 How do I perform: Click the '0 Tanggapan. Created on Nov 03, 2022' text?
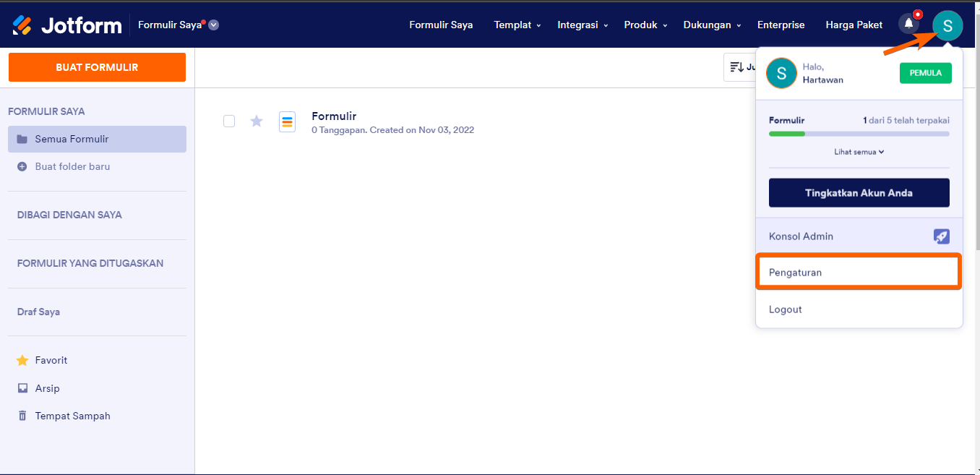[392, 130]
